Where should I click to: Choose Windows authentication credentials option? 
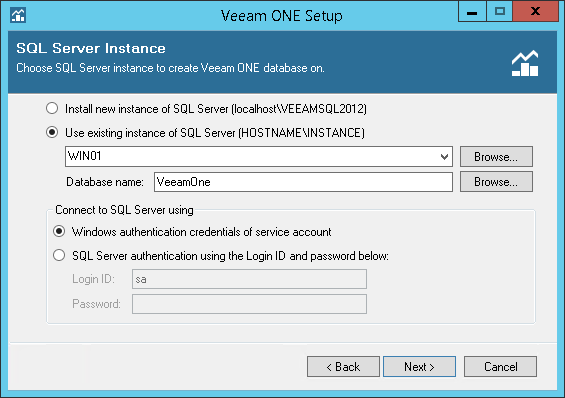(59, 231)
